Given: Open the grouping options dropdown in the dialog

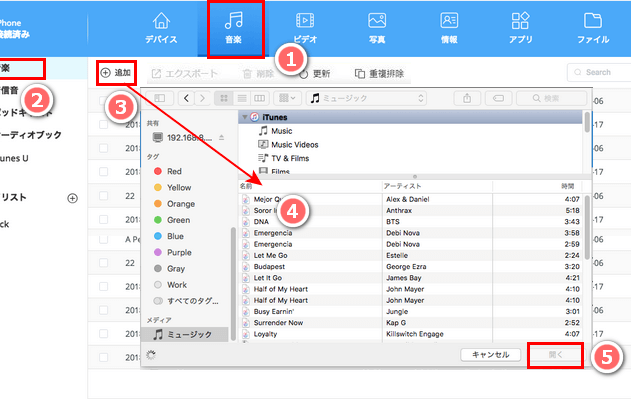Looking at the screenshot, I should pyautogui.click(x=287, y=98).
